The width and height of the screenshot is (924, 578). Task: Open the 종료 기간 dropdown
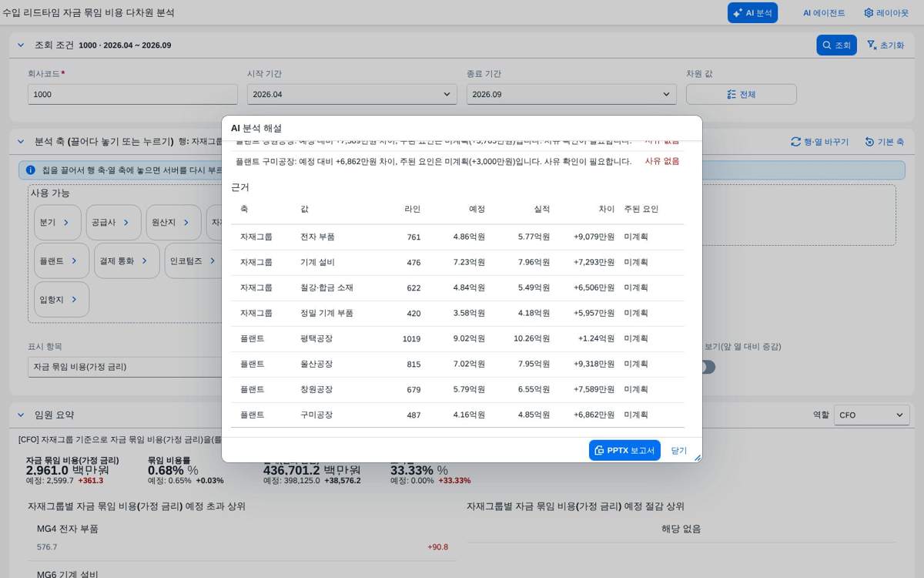571,94
